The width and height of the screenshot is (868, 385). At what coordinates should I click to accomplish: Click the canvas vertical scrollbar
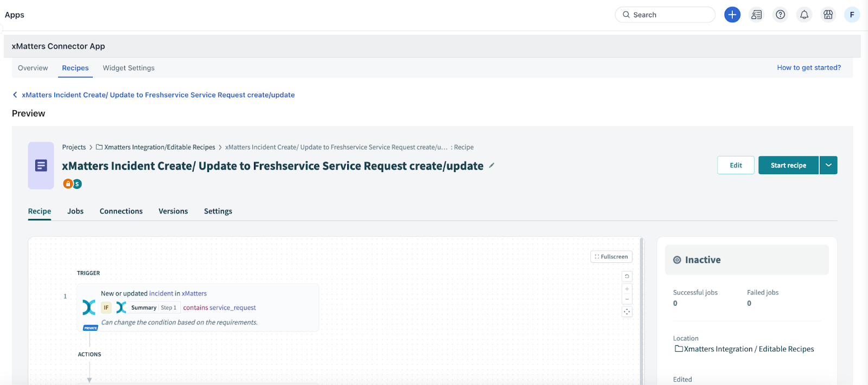tap(642, 311)
